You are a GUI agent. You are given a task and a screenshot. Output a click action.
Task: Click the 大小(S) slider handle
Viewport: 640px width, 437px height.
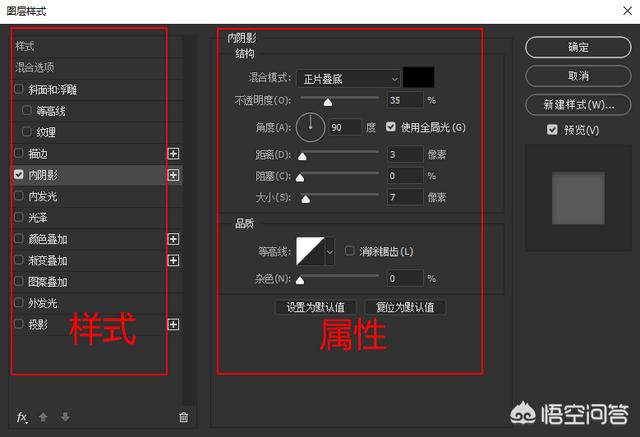(305, 199)
